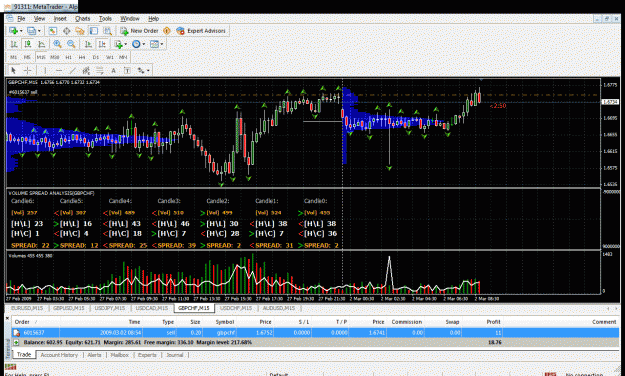Open the Indicators list icon
The image size is (625, 376).
tap(118, 44)
